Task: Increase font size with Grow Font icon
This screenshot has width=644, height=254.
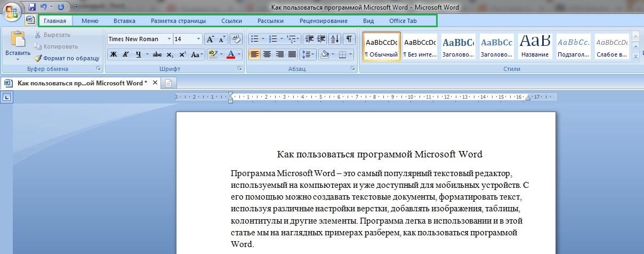Action: point(210,39)
